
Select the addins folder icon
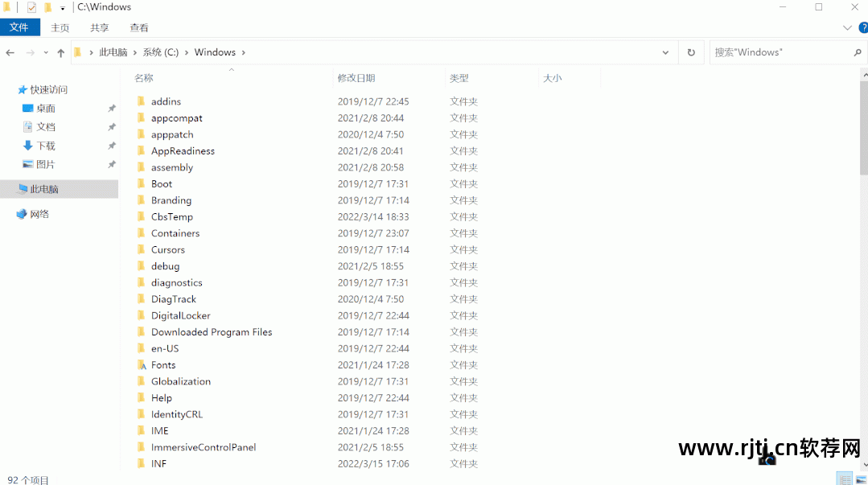(141, 101)
